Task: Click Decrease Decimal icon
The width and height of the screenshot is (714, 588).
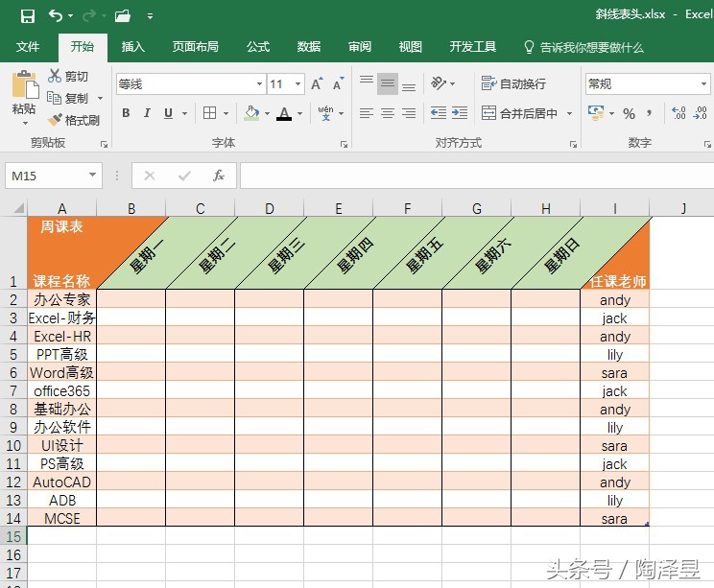Action: click(x=700, y=113)
